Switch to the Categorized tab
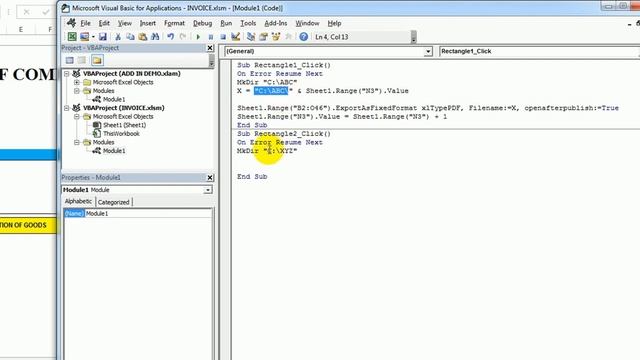This screenshot has height=360, width=640. pos(113,202)
